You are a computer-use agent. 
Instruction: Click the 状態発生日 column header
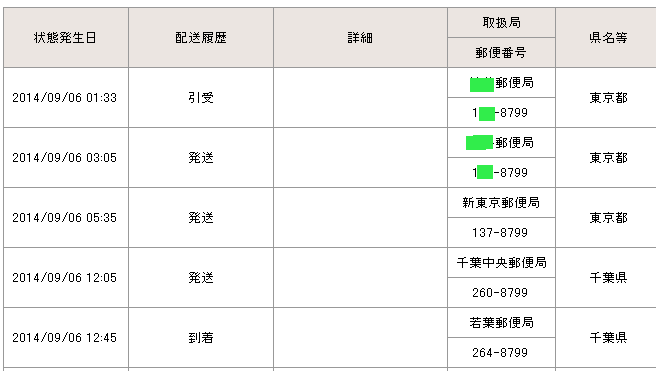pyautogui.click(x=65, y=38)
